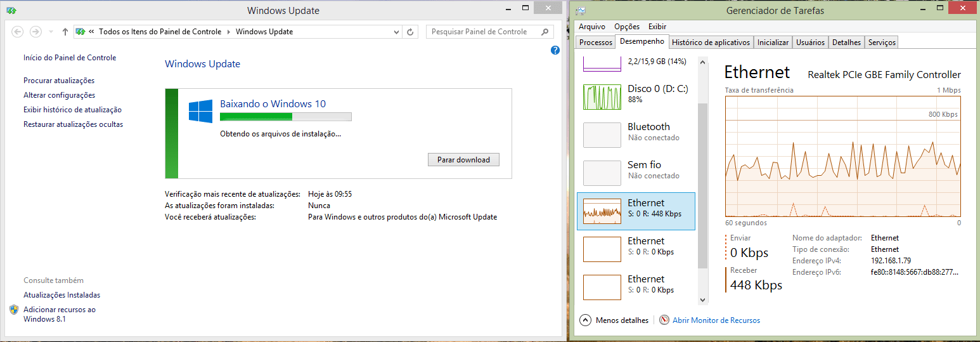Click the Windows Update title bar icon
980x342 pixels.
(x=11, y=11)
